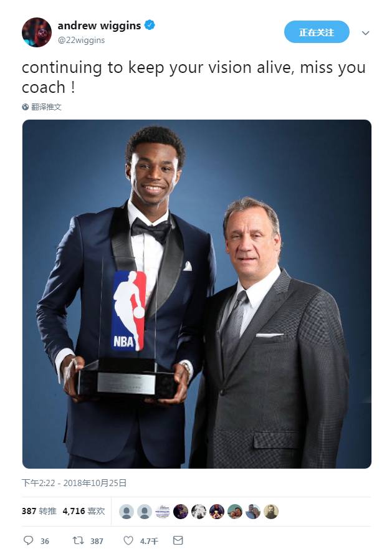
Task: Open the third liker's white logo avatar
Action: tap(163, 511)
